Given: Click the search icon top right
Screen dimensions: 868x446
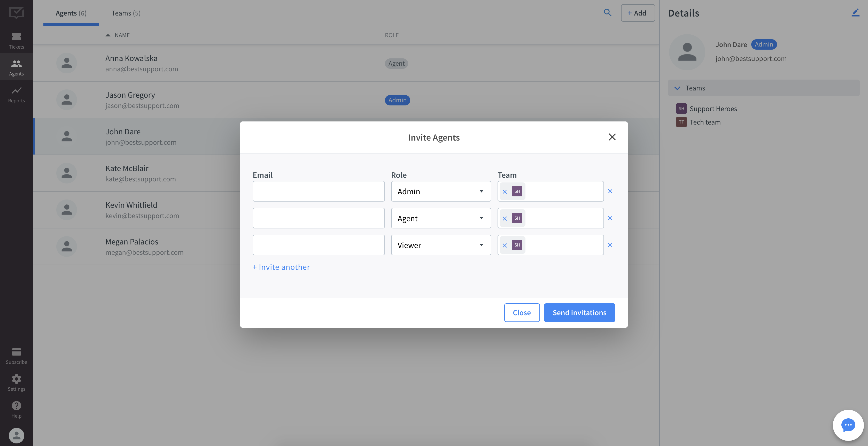Looking at the screenshot, I should pyautogui.click(x=607, y=12).
